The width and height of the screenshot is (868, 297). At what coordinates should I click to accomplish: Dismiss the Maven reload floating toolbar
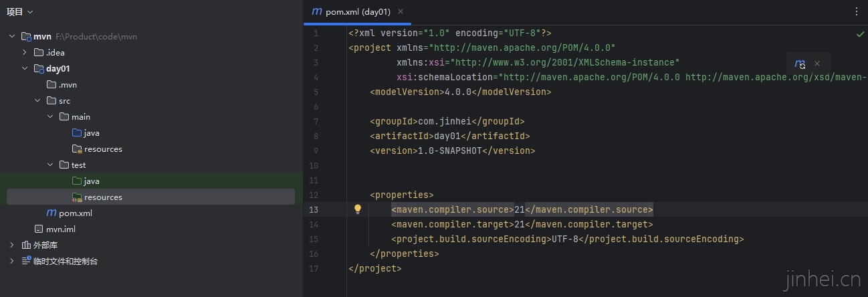[x=817, y=64]
